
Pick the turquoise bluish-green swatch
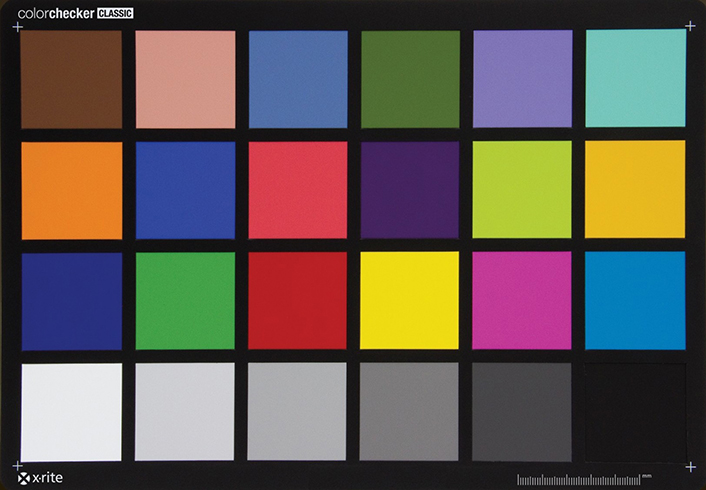[x=635, y=78]
